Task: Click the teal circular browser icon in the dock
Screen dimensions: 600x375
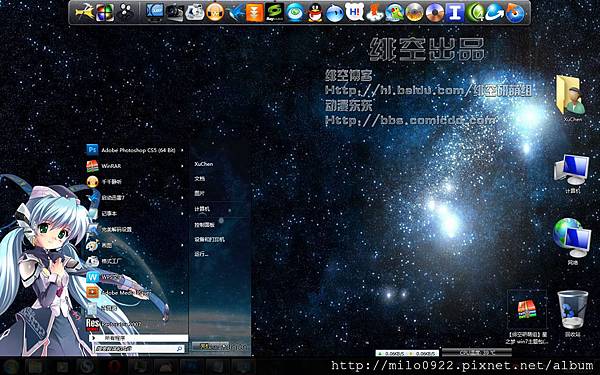Action: [x=295, y=12]
